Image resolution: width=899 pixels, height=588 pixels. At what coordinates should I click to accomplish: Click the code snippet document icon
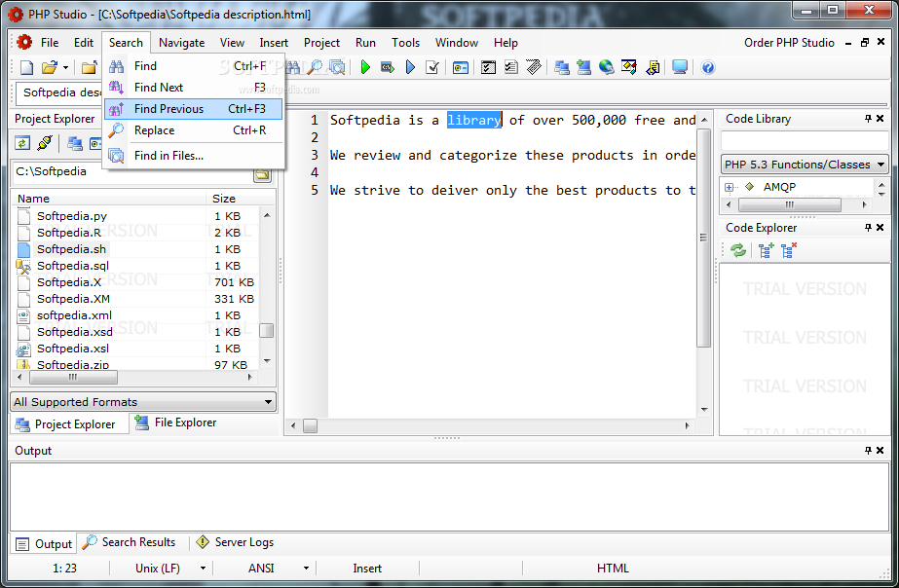(653, 67)
